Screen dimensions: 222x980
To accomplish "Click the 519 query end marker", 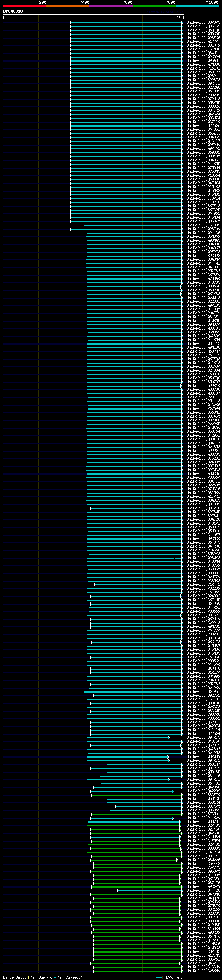I will pos(179,17).
